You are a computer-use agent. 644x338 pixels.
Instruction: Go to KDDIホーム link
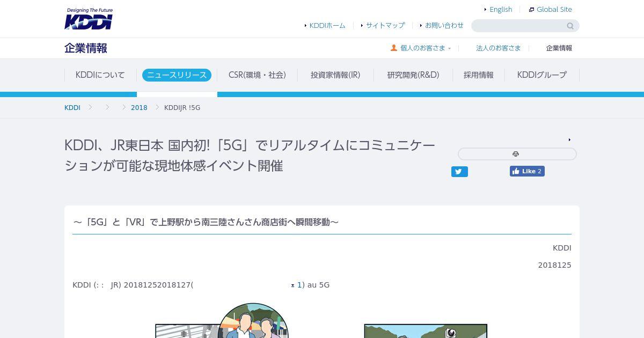click(x=327, y=25)
